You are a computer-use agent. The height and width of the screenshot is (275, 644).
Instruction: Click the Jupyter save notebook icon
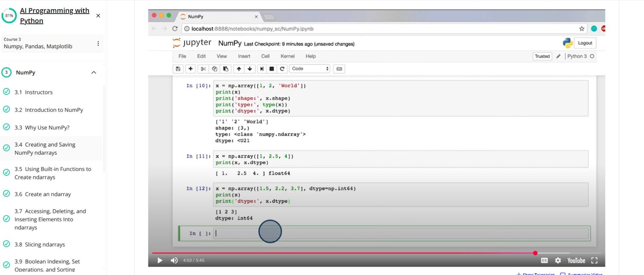click(178, 69)
